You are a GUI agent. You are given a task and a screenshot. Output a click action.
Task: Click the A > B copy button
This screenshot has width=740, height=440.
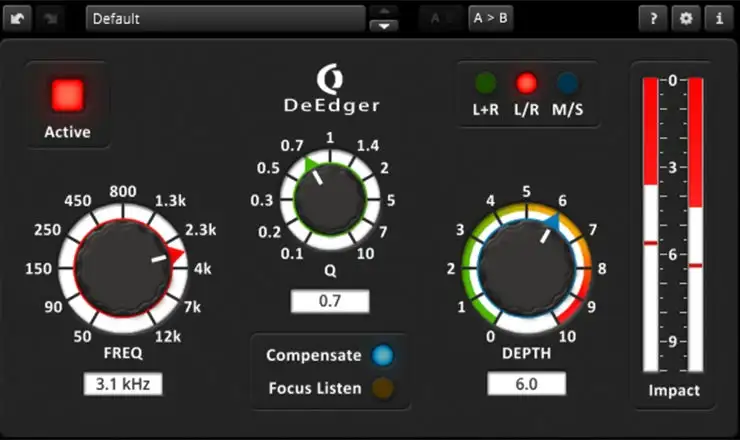click(x=490, y=18)
